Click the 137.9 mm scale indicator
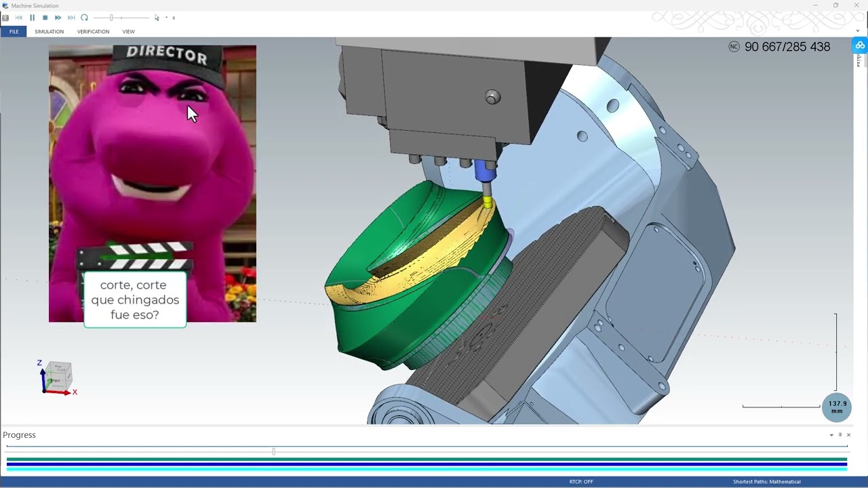868x488 pixels. 837,407
